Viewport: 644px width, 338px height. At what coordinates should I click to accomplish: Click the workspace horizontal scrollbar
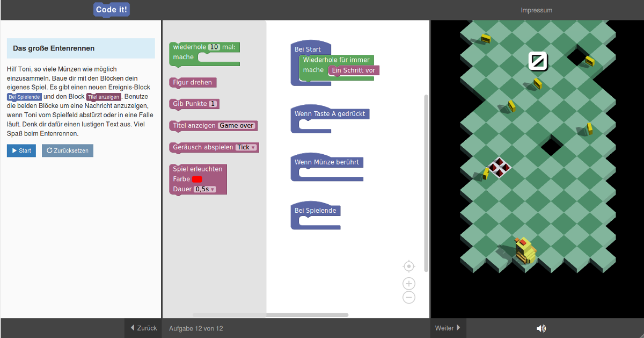(270, 315)
